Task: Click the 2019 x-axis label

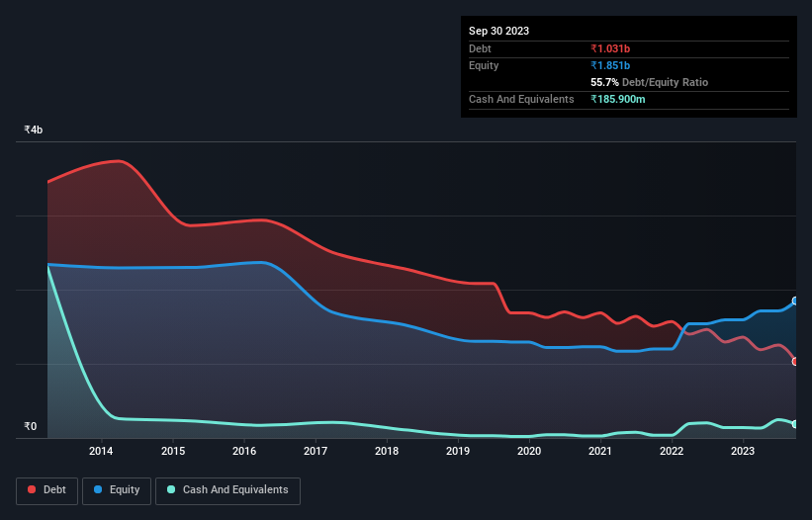Action: 458,451
